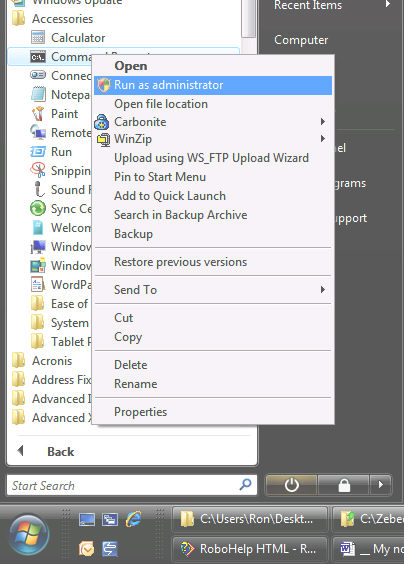Click the Command Prompt icon
This screenshot has width=404, height=564.
tap(38, 56)
